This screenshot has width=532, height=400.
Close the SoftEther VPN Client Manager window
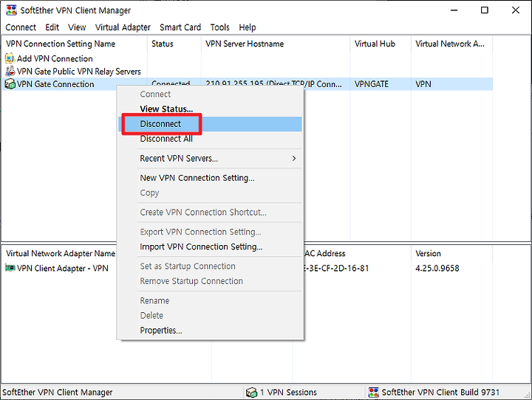(x=516, y=10)
